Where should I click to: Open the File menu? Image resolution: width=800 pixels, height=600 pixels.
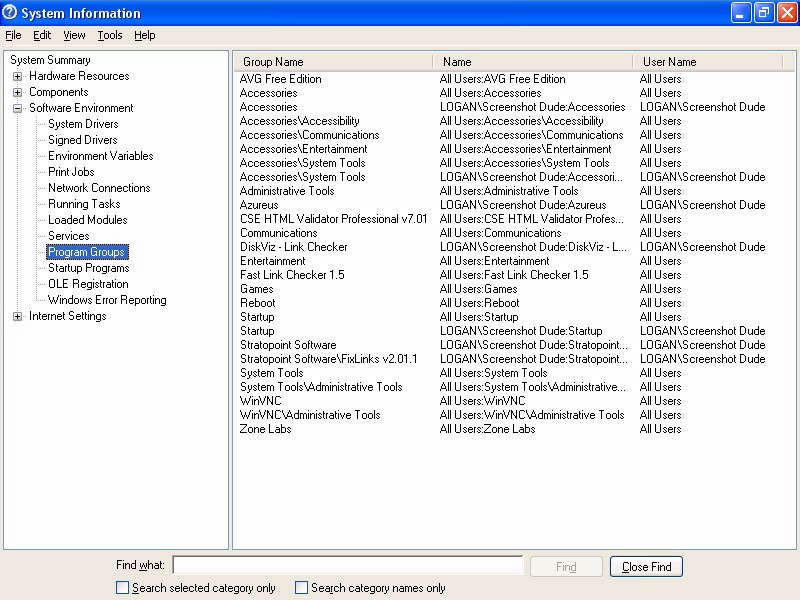pos(13,35)
